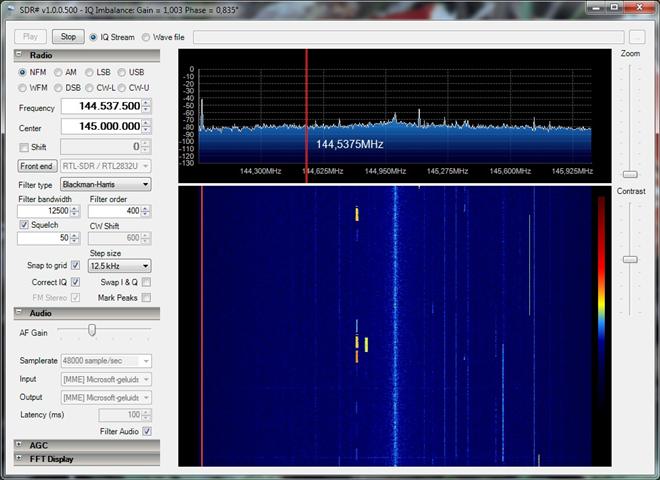This screenshot has height=480, width=660.
Task: Click the AF Gain slider handle
Action: coord(92,330)
